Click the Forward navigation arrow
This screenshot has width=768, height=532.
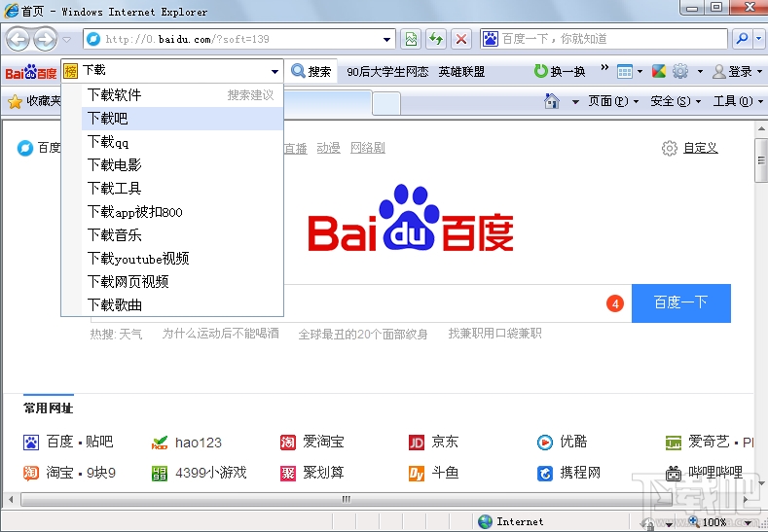45,39
